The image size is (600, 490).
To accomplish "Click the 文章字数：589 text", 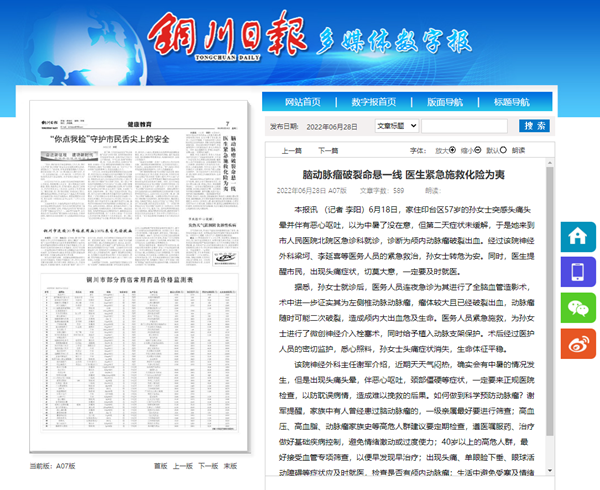I will tap(382, 190).
